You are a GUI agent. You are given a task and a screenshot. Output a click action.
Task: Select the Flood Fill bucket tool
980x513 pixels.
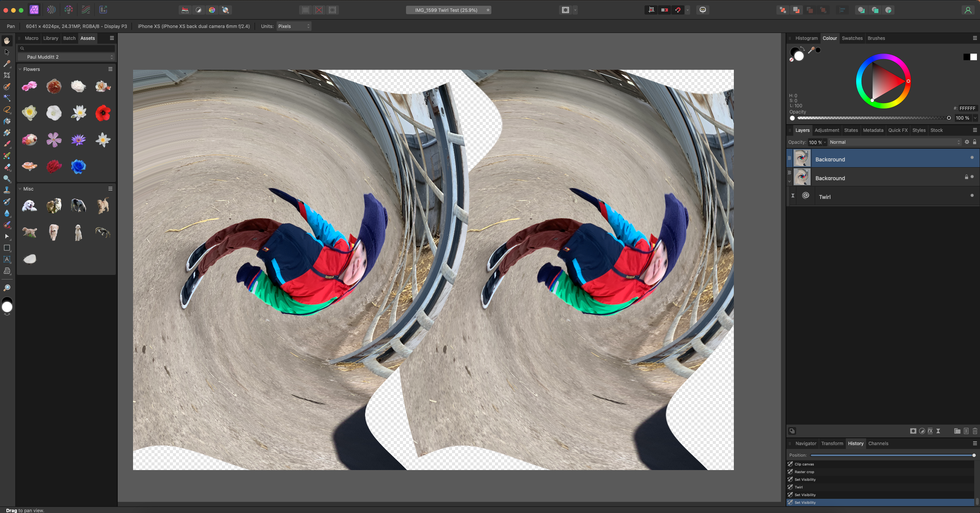tap(7, 121)
